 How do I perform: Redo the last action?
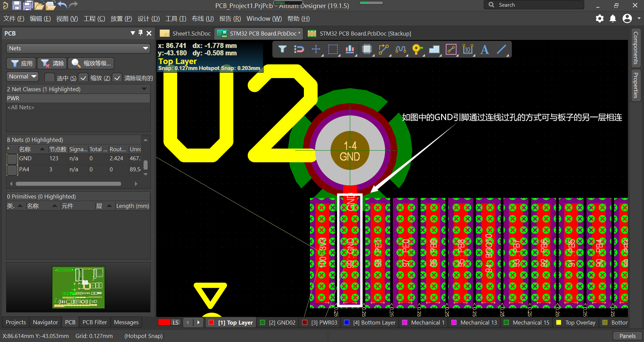(x=73, y=5)
